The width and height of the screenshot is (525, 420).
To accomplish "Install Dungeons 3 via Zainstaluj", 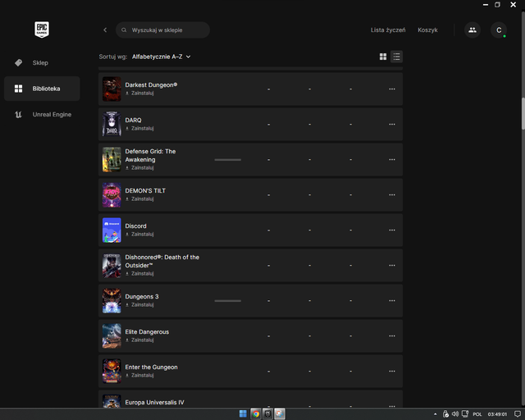I will tap(139, 305).
